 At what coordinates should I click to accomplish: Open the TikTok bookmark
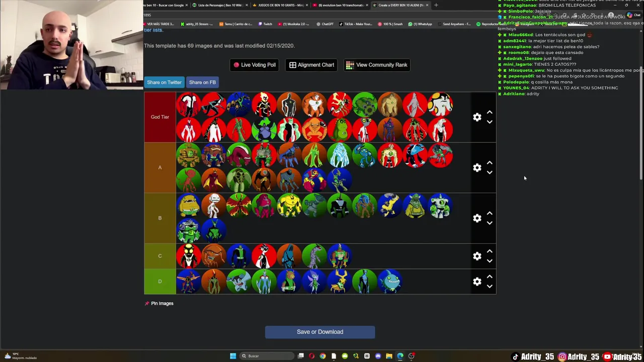coord(355,24)
